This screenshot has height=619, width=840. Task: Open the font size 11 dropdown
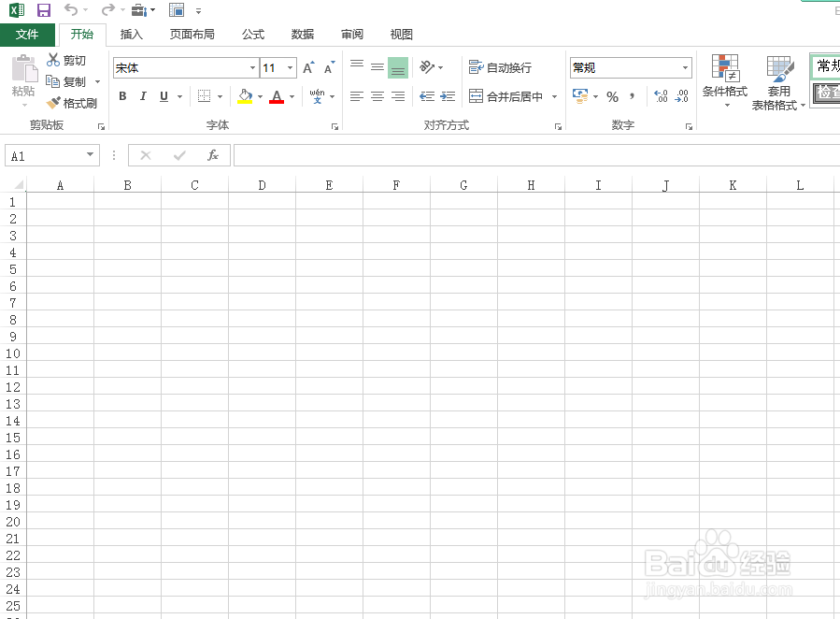click(x=290, y=68)
